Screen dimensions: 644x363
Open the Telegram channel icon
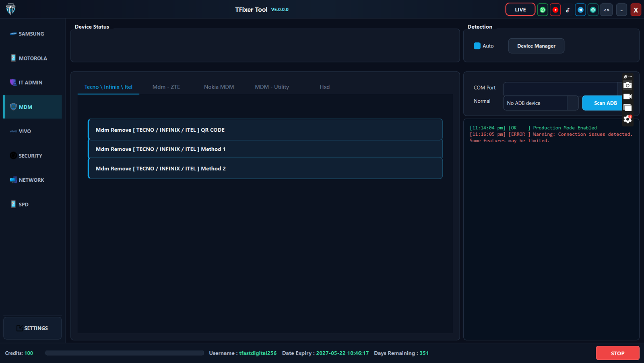click(x=580, y=10)
